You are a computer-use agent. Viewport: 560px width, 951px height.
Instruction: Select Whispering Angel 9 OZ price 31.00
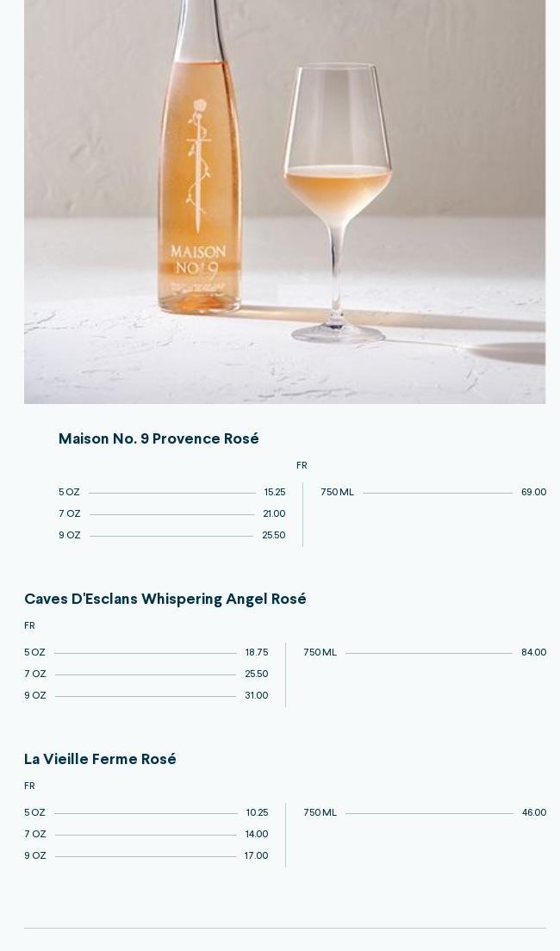click(x=146, y=696)
